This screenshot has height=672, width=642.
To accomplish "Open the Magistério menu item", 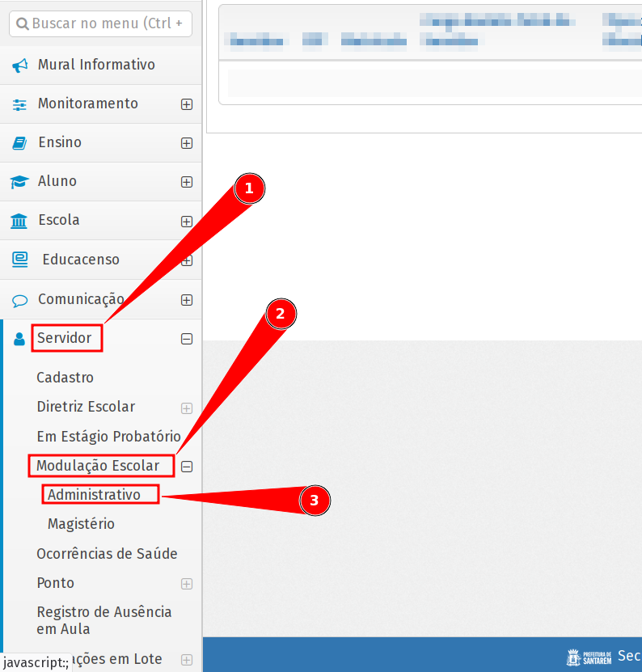I will click(x=81, y=524).
